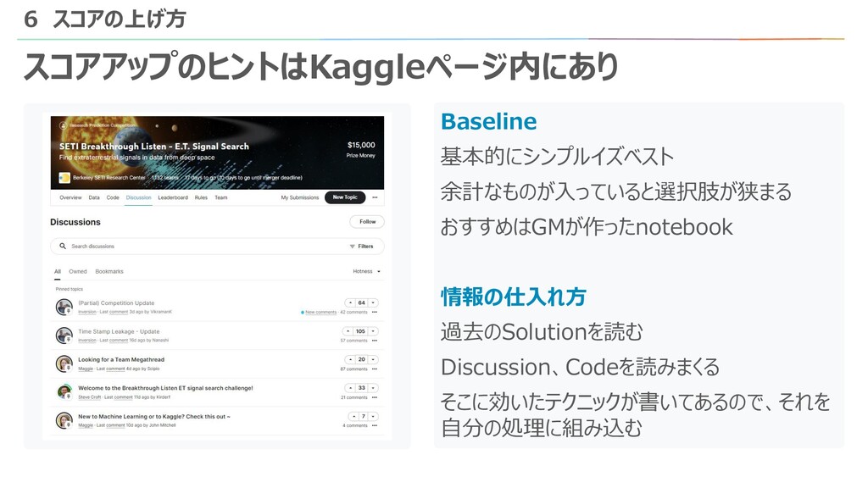
Task: Click the '情報の仕入れ方' heading
Action: coord(514,297)
